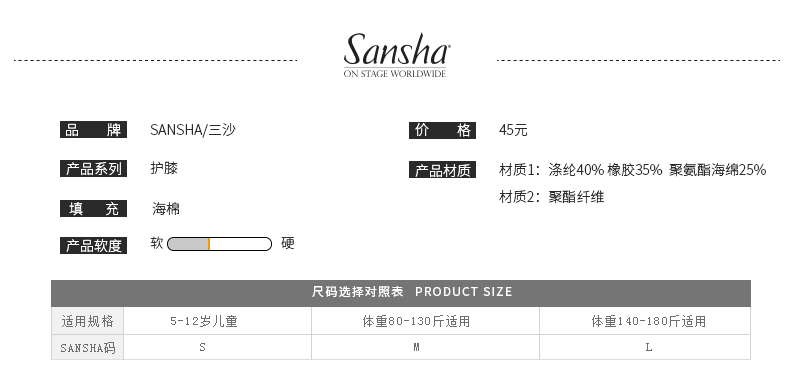790x382 pixels.
Task: Click the 材质2 聚酯纤维 text
Action: tap(551, 197)
